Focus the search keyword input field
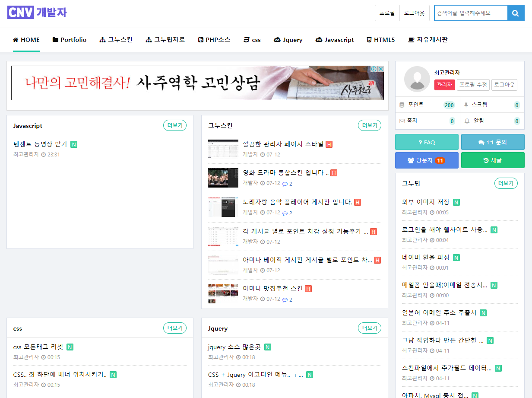This screenshot has height=398, width=532. (470, 13)
